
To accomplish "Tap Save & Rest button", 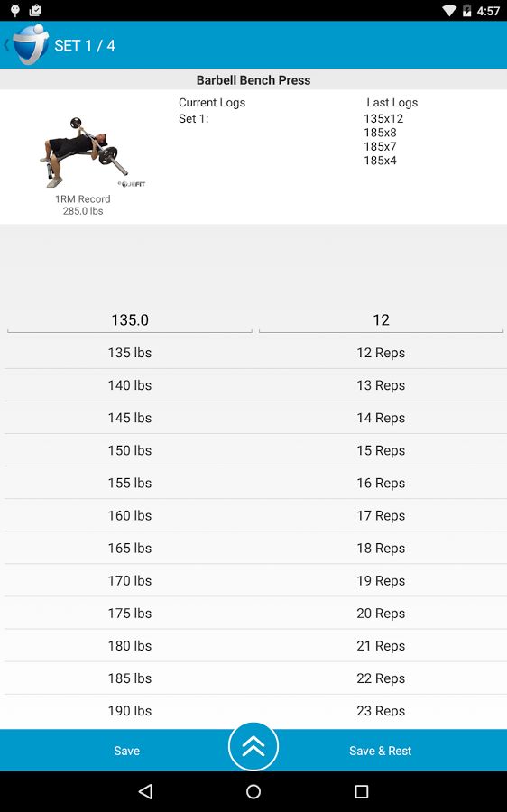I will pyautogui.click(x=380, y=751).
